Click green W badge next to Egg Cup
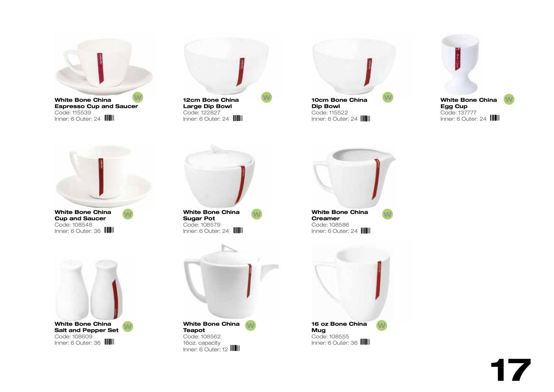This screenshot has height=392, width=554. click(x=509, y=99)
